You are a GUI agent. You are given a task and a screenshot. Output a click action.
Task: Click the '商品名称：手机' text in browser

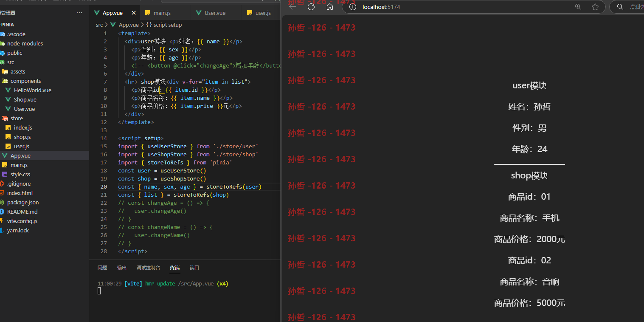pyautogui.click(x=529, y=218)
